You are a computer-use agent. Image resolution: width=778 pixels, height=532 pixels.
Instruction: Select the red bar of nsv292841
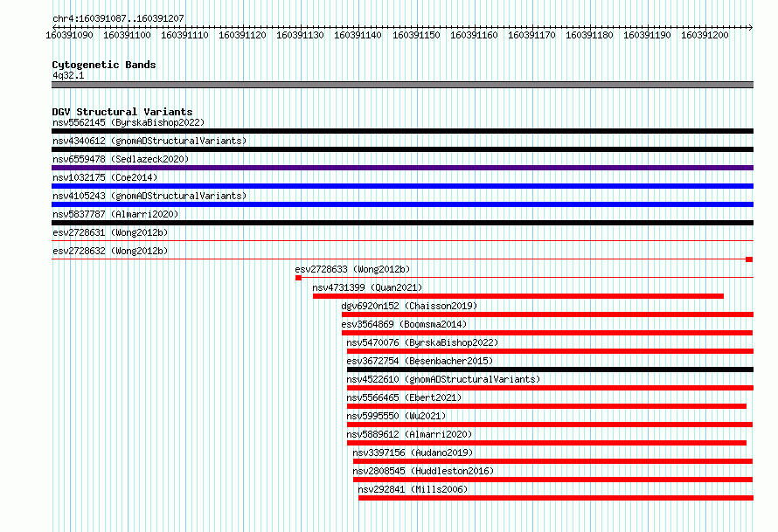pyautogui.click(x=556, y=498)
